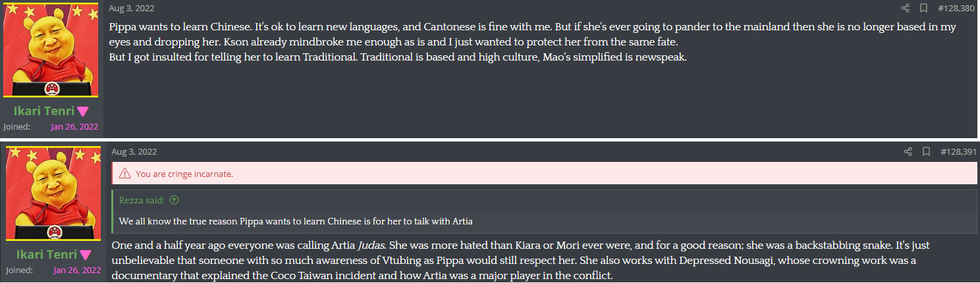Open Ikari Tenri profile from first post
Screen dimensions: 980x283
click(x=44, y=111)
